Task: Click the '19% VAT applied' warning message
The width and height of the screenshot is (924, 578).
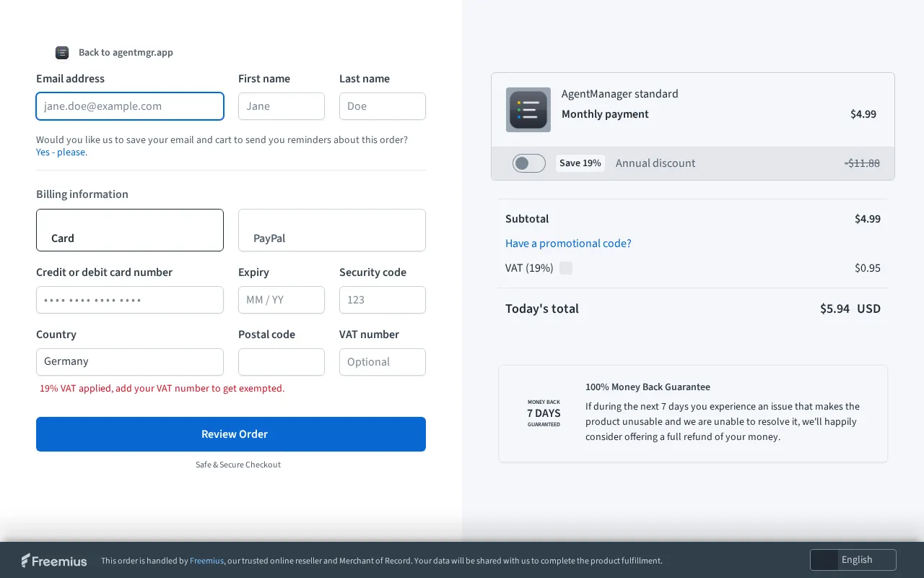Action: pos(162,389)
